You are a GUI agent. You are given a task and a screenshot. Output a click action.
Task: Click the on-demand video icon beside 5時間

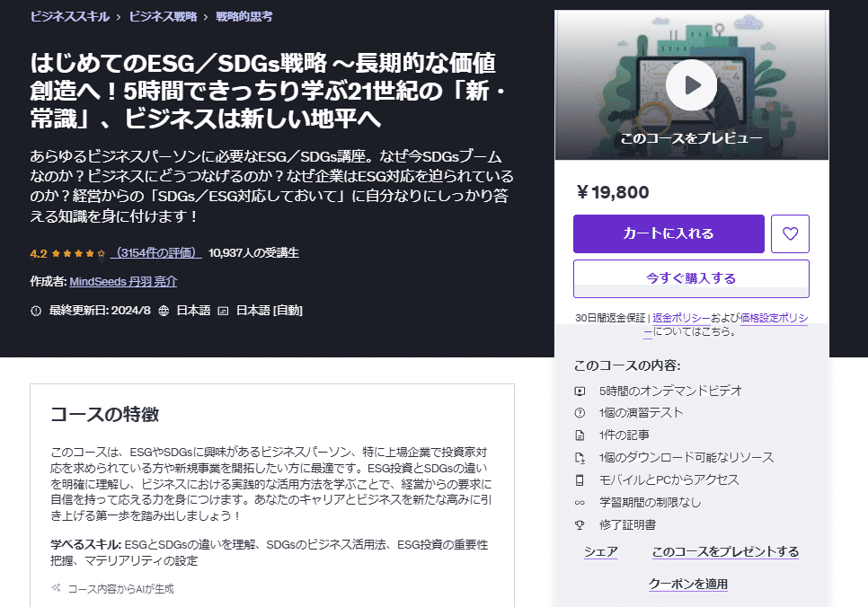[581, 390]
